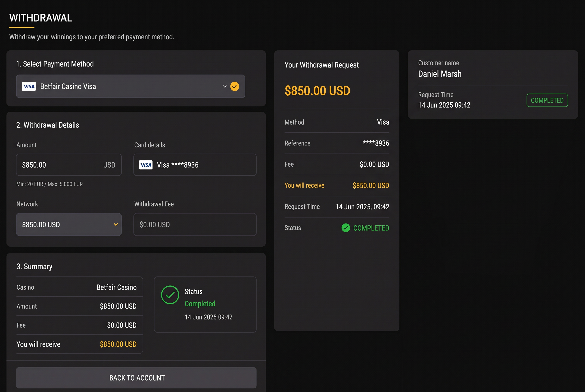Screen dimensions: 585x392
Task: Open the Network dropdown showing $850.00 USD
Action: pos(69,224)
